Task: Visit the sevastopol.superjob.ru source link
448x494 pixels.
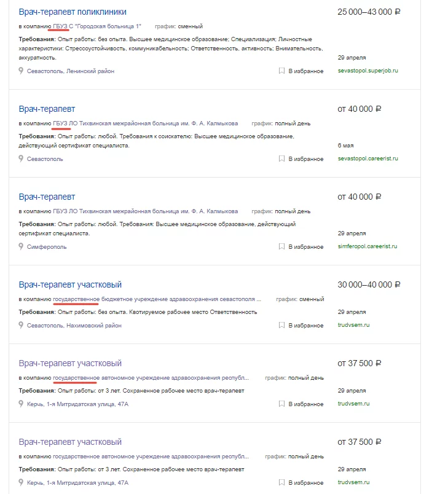Action: pos(368,71)
